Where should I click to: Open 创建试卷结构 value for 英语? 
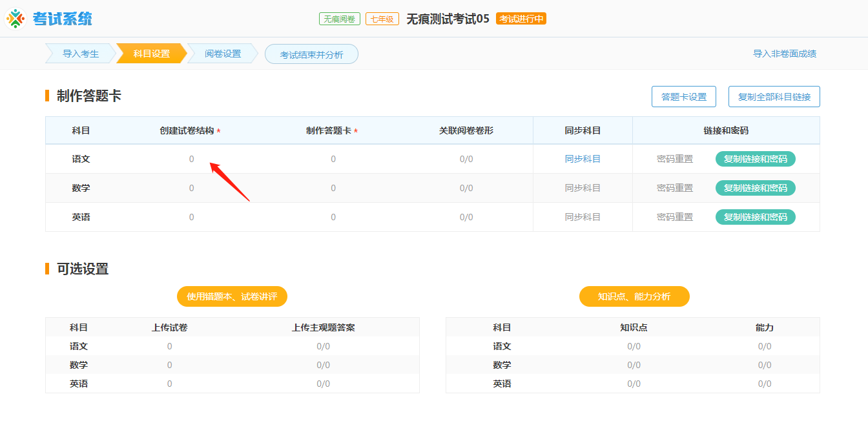pos(191,217)
